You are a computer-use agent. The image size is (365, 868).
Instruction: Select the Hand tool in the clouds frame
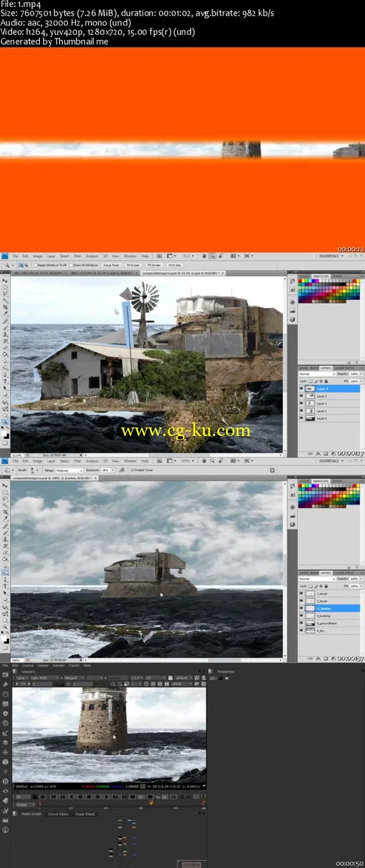(5, 621)
